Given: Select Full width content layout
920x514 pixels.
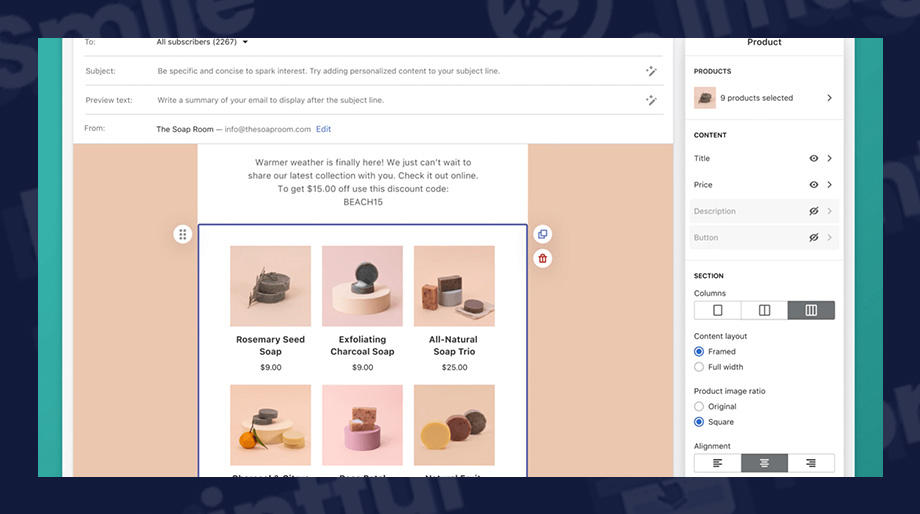Looking at the screenshot, I should point(699,367).
